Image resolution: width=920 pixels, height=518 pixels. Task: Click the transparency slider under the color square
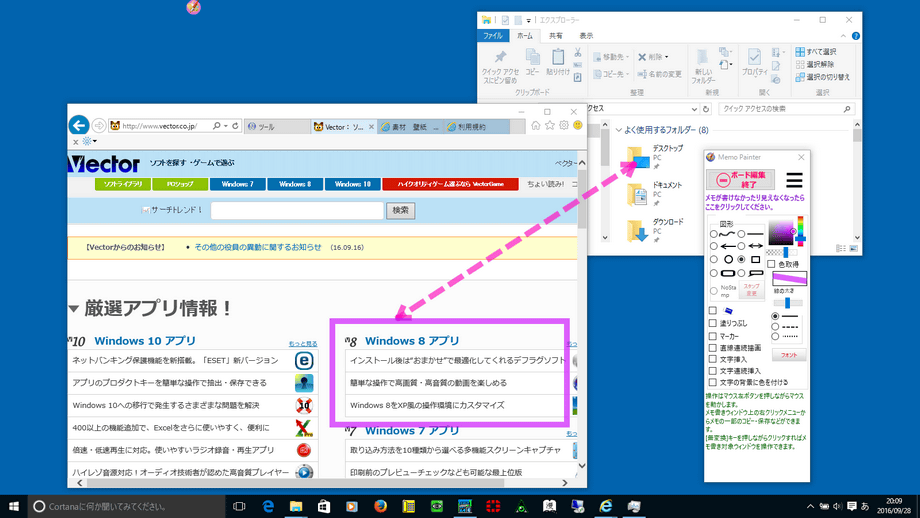[x=781, y=252]
